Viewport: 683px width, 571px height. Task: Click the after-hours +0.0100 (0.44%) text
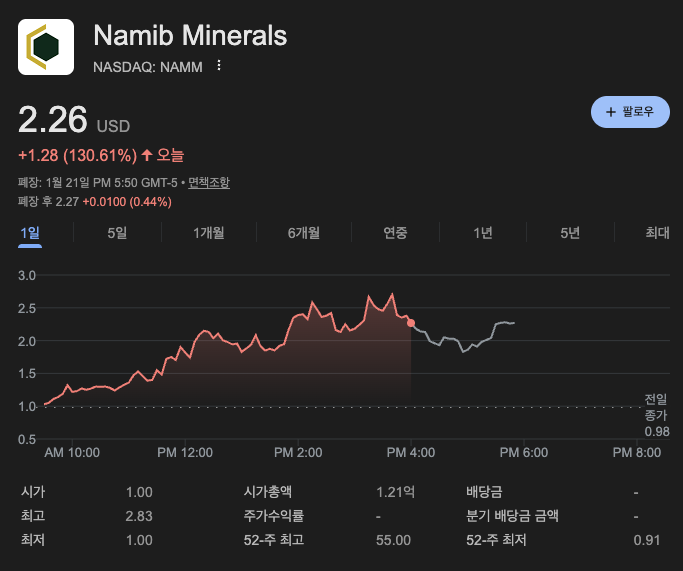pos(127,202)
